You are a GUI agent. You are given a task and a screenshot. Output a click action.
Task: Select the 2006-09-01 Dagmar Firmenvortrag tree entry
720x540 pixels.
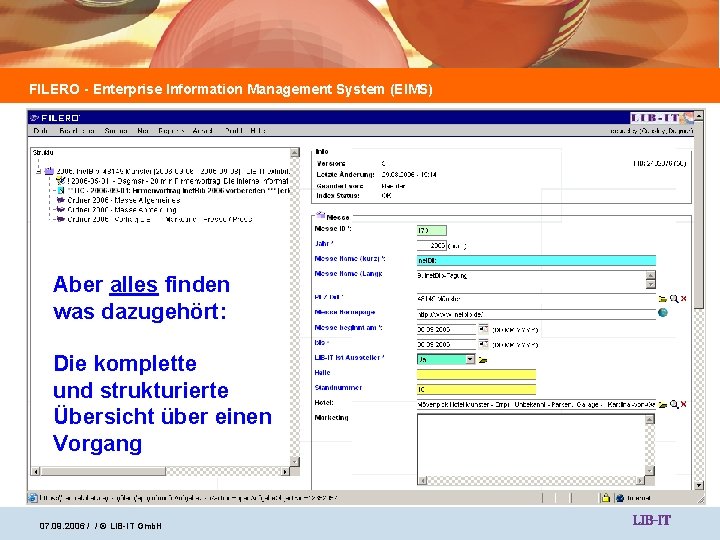tap(178, 181)
